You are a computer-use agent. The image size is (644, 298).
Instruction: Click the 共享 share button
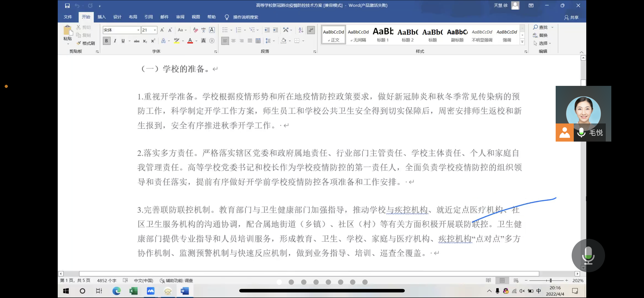click(571, 17)
